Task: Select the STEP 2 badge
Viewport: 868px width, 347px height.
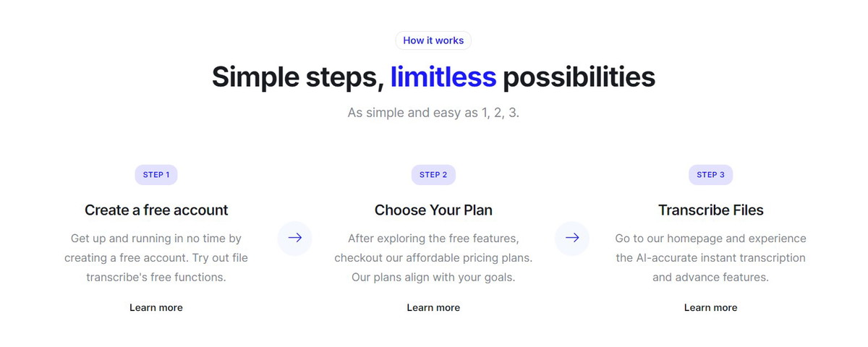Action: pyautogui.click(x=433, y=174)
